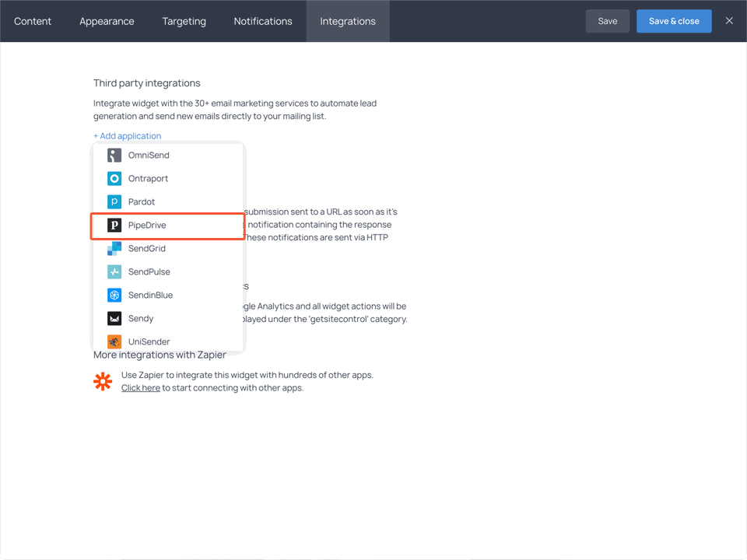Image resolution: width=747 pixels, height=560 pixels.
Task: Click the PipeDrive integration icon
Action: point(114,225)
